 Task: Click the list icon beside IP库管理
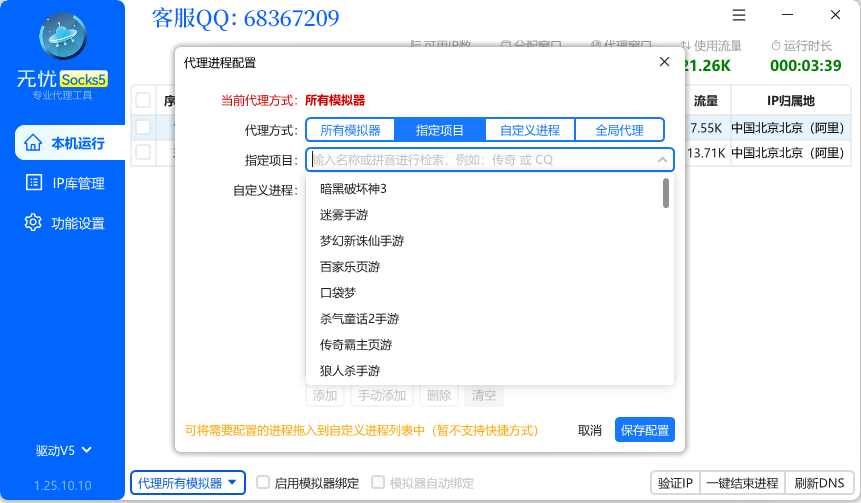(x=34, y=182)
